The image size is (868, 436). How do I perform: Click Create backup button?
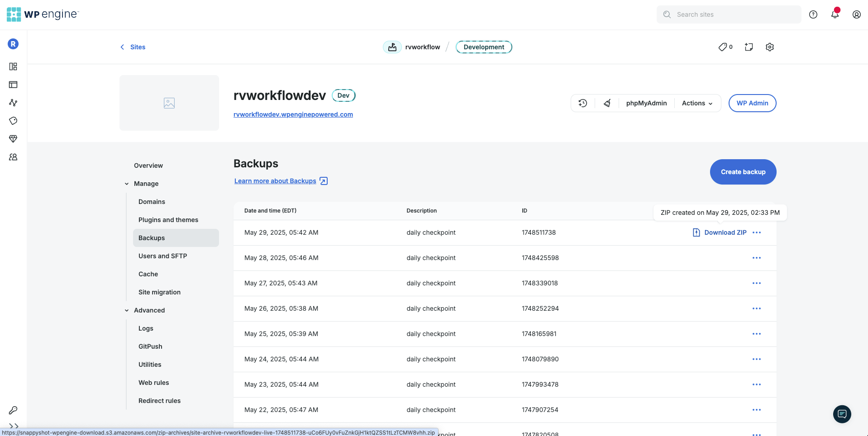pos(743,172)
